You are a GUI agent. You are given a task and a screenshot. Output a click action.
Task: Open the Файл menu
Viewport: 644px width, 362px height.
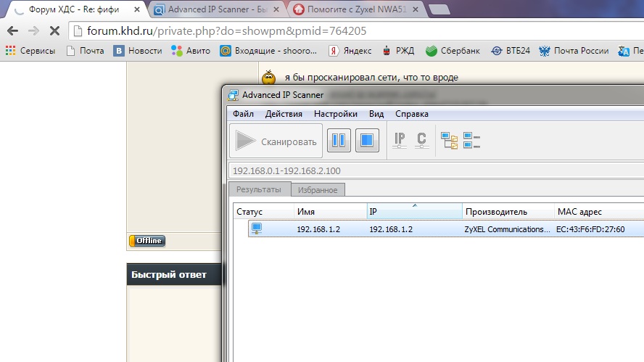click(x=243, y=114)
